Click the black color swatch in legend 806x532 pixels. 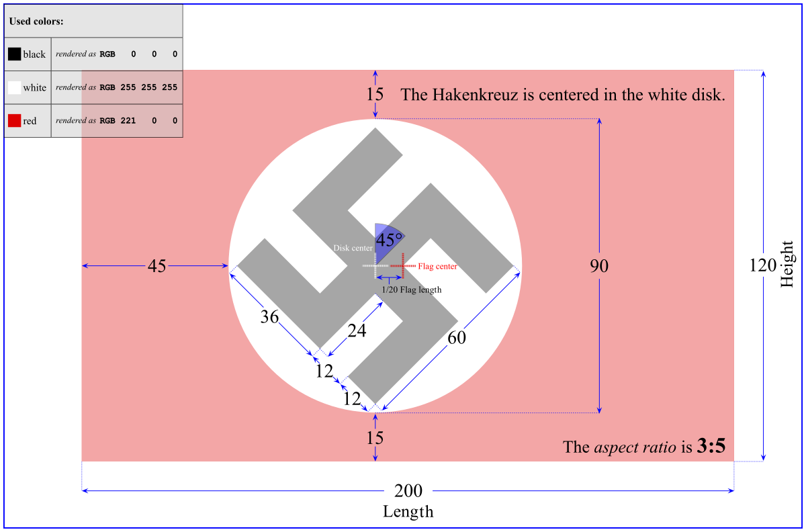pyautogui.click(x=14, y=54)
